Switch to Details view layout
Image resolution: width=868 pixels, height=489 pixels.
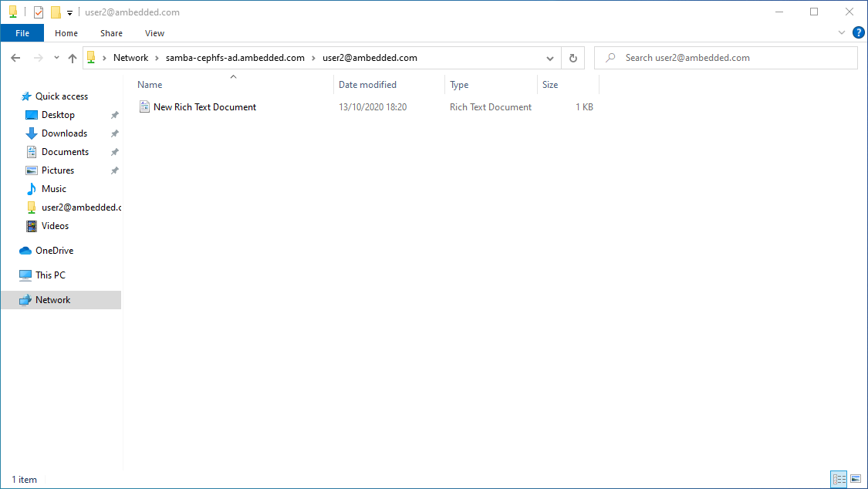click(x=839, y=479)
